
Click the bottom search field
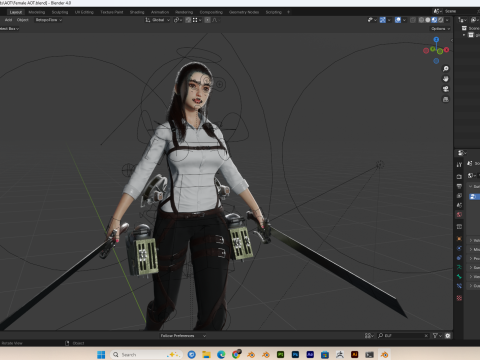[x=403, y=336]
